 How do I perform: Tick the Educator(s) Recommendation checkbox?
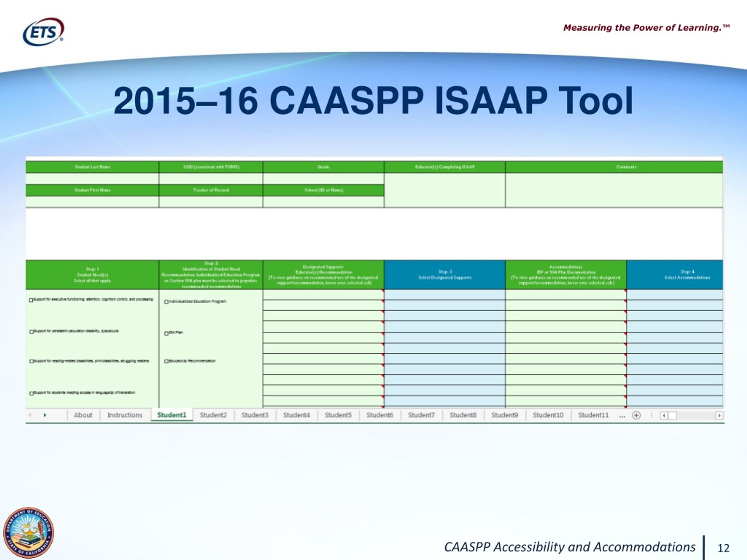(167, 361)
